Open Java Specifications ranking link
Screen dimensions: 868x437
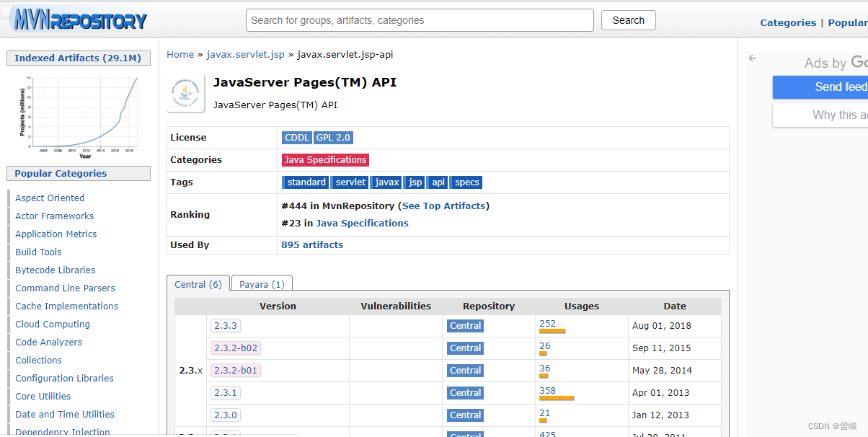tap(362, 223)
